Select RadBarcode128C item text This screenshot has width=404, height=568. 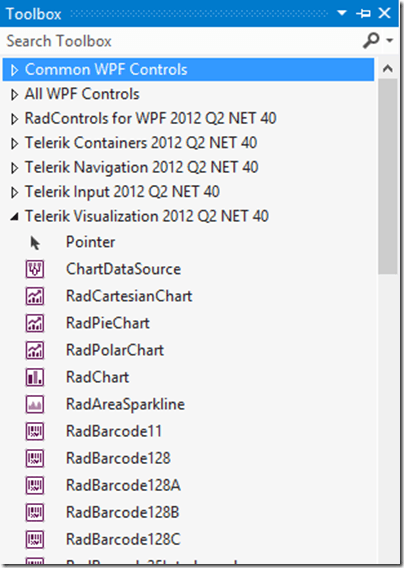point(123,539)
